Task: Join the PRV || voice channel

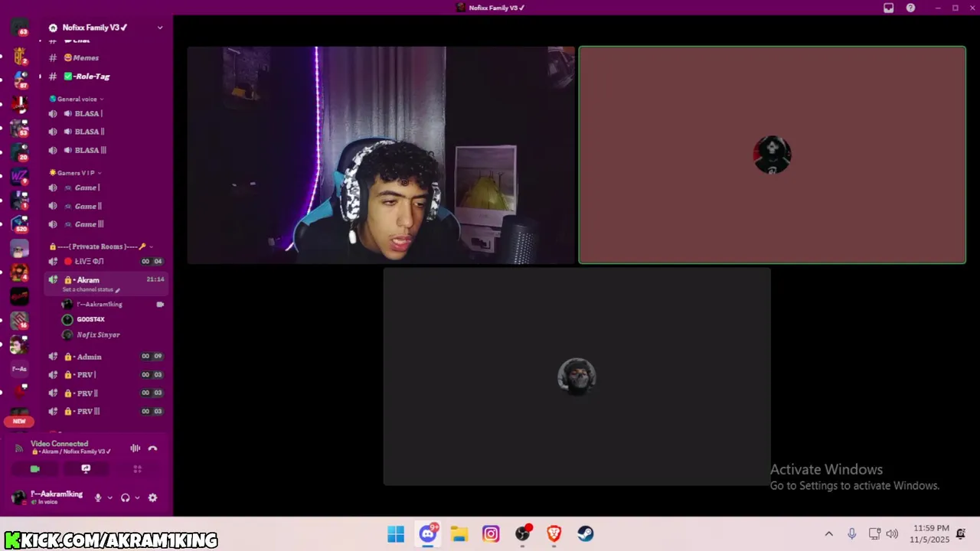Action: click(106, 393)
